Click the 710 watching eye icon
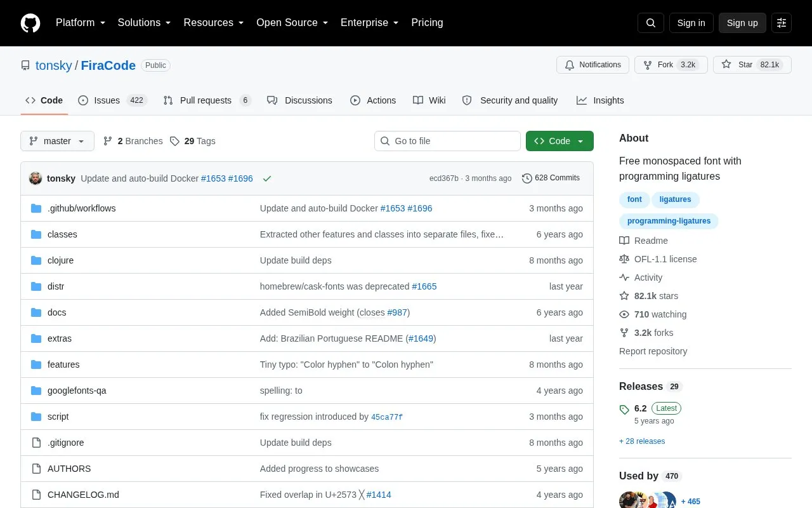 [624, 314]
